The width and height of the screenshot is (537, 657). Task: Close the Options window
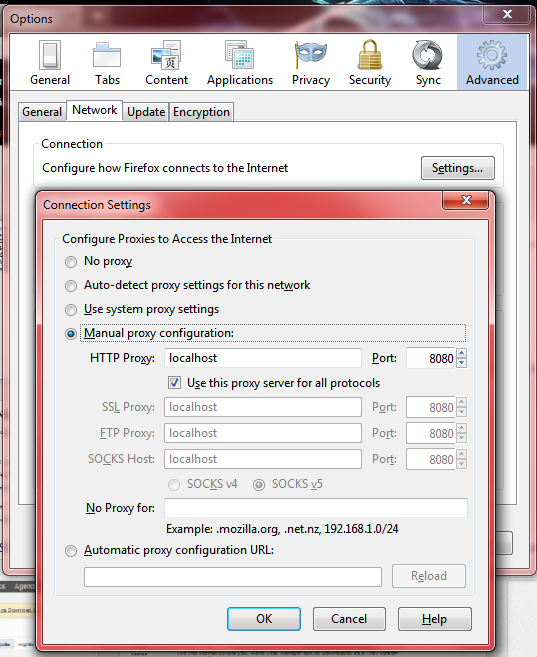[507, 14]
